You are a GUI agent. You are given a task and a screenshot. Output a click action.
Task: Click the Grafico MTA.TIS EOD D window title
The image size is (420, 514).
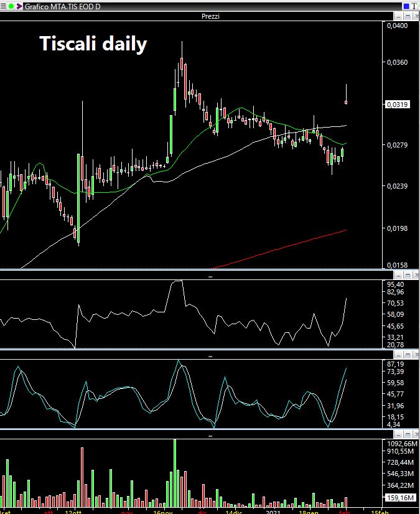pos(63,7)
